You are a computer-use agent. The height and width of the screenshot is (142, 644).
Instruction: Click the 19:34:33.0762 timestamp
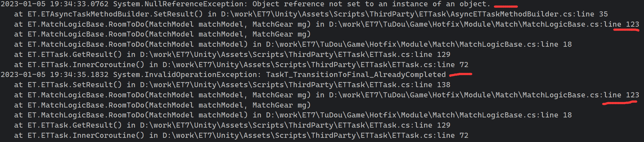(79, 4)
